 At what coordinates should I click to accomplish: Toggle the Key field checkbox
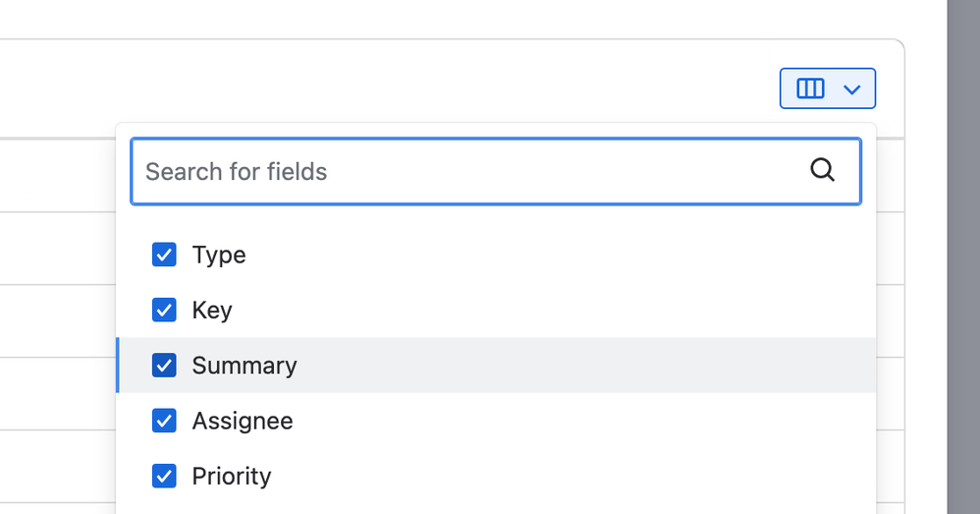click(164, 311)
